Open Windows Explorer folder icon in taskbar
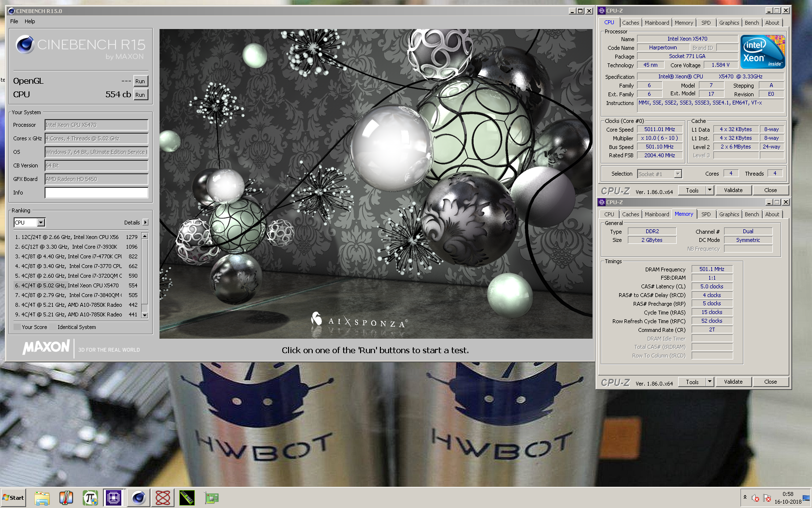Image resolution: width=812 pixels, height=508 pixels. tap(42, 498)
